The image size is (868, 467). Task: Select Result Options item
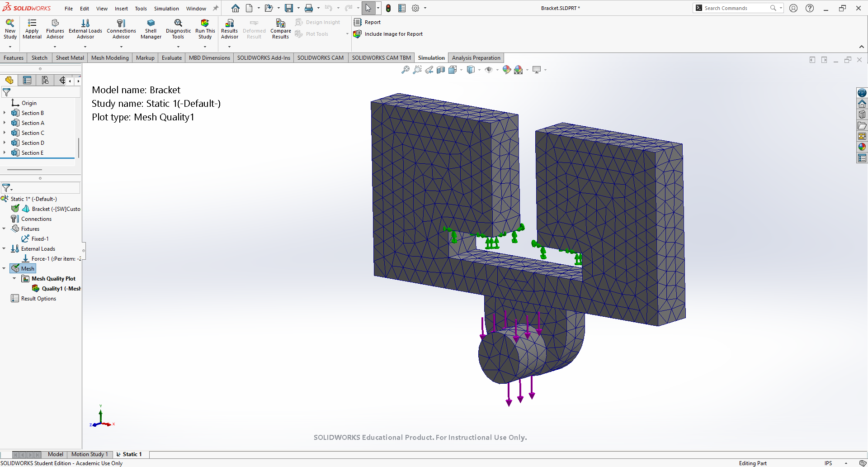34,299
